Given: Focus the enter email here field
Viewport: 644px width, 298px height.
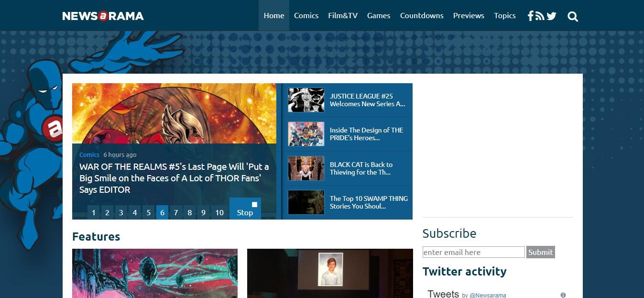Looking at the screenshot, I should (x=474, y=252).
